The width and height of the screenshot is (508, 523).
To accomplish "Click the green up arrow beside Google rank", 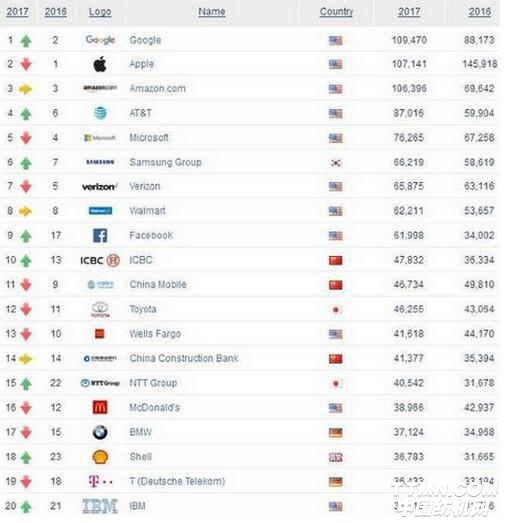I will [x=26, y=41].
